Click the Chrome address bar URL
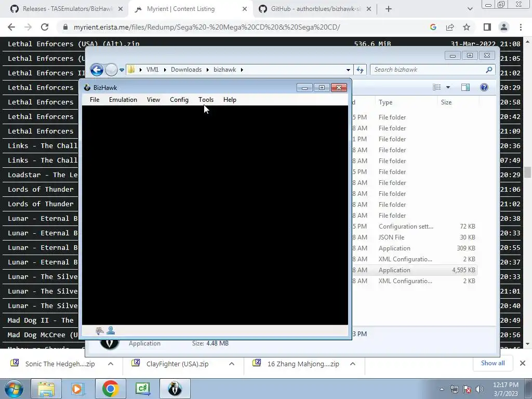532x399 pixels. click(x=207, y=27)
